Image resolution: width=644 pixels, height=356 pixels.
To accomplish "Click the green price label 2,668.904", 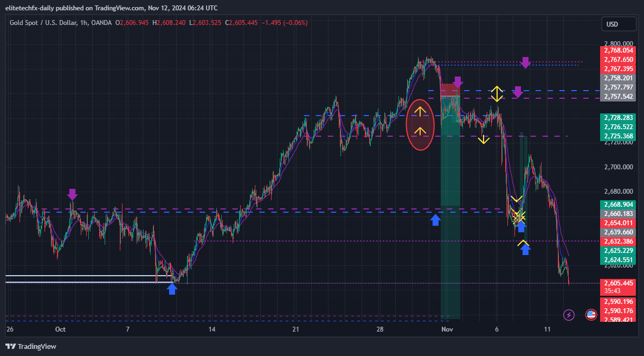I will tap(618, 205).
